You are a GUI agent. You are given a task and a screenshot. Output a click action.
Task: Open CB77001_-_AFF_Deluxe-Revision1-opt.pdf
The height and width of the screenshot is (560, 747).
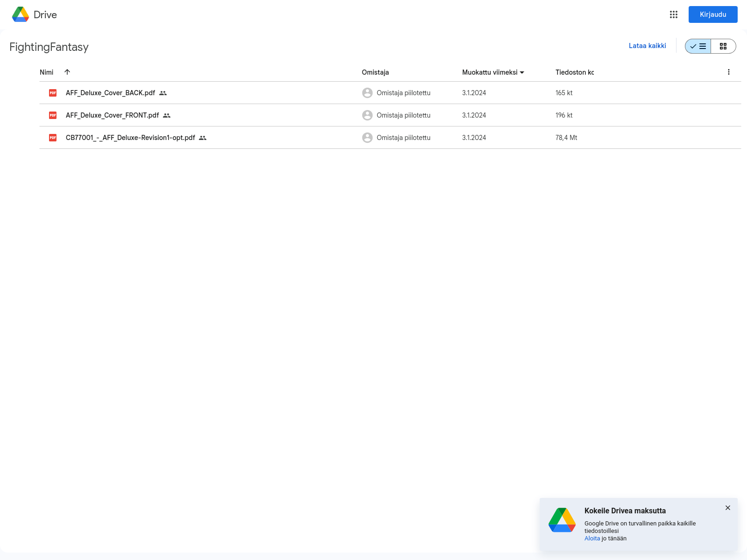(x=130, y=138)
